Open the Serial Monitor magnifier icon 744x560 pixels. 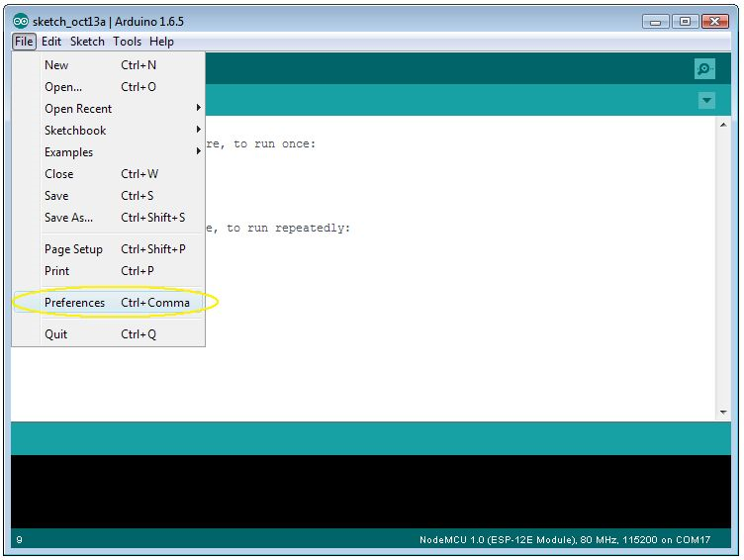point(704,69)
